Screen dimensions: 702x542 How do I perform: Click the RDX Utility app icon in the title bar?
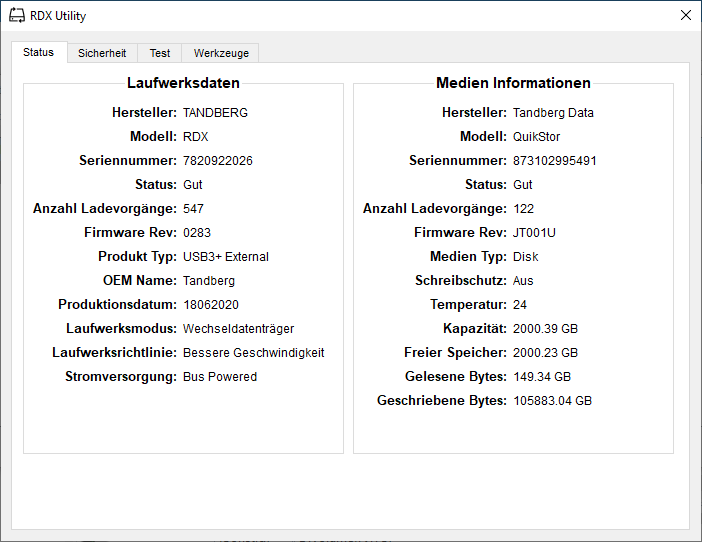17,15
